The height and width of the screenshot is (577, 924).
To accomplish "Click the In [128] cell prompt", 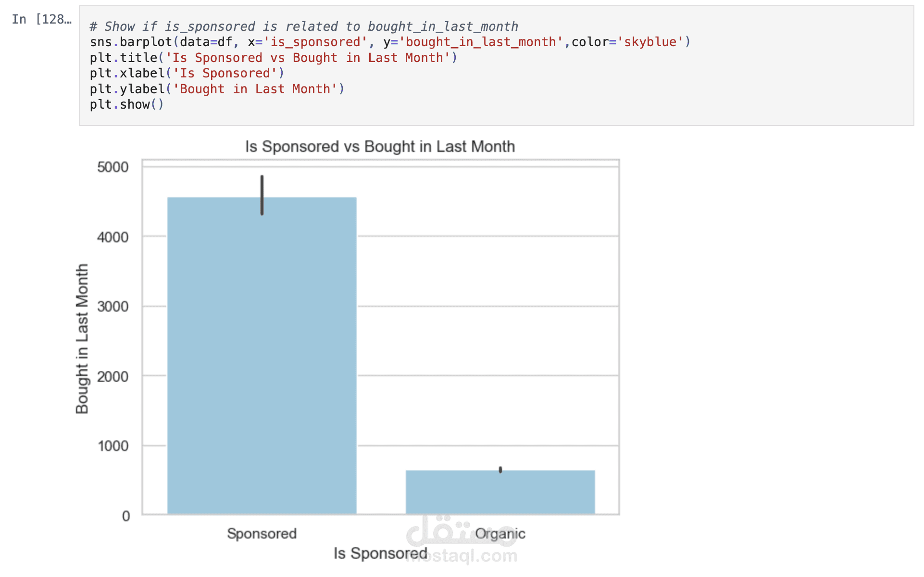I will pos(41,19).
